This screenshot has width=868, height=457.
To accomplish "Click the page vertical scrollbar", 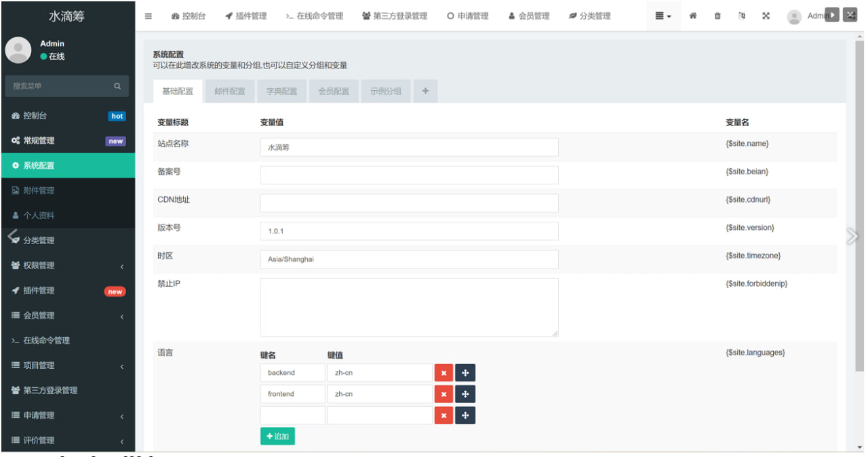I will [860, 203].
